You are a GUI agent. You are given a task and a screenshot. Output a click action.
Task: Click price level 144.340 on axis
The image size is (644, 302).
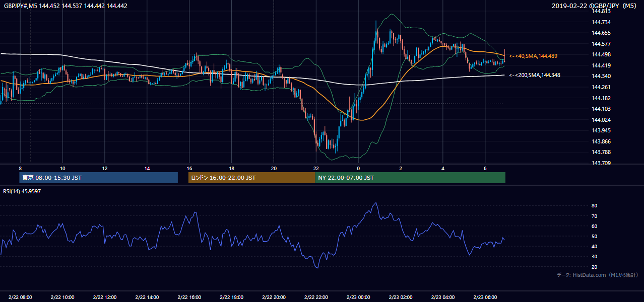[x=601, y=76]
